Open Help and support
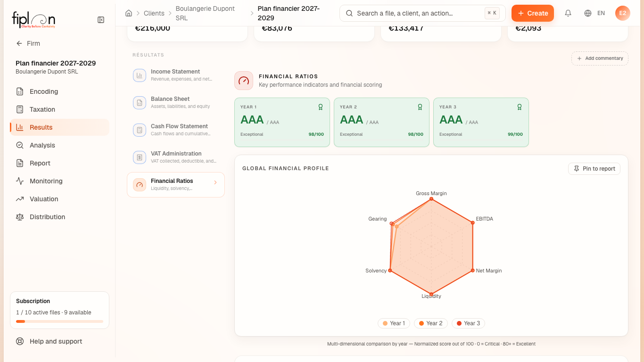 click(x=59, y=341)
